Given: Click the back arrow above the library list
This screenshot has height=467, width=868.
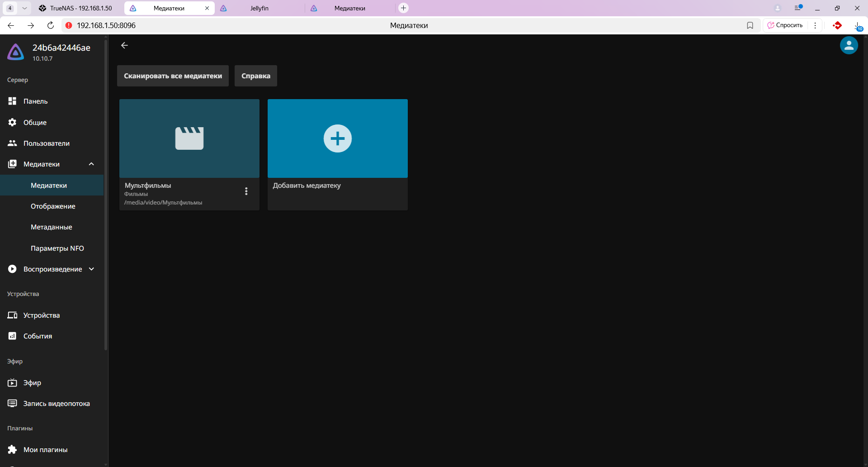Looking at the screenshot, I should pyautogui.click(x=124, y=45).
